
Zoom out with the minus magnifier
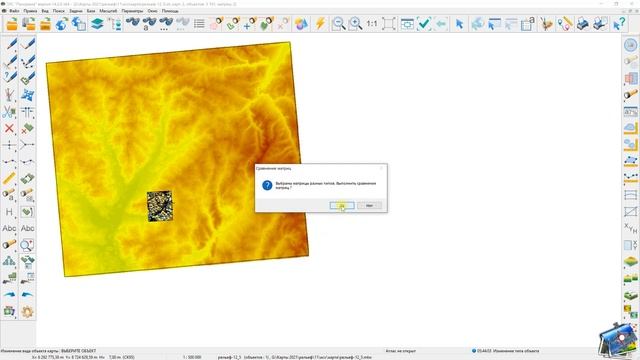pyautogui.click(x=338, y=24)
